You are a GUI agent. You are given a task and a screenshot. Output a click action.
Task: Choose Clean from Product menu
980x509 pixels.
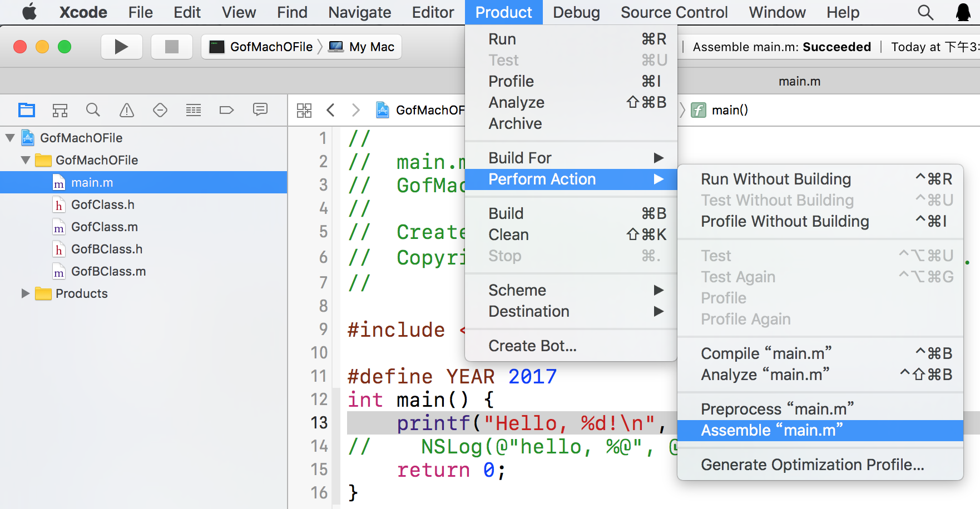point(571,234)
